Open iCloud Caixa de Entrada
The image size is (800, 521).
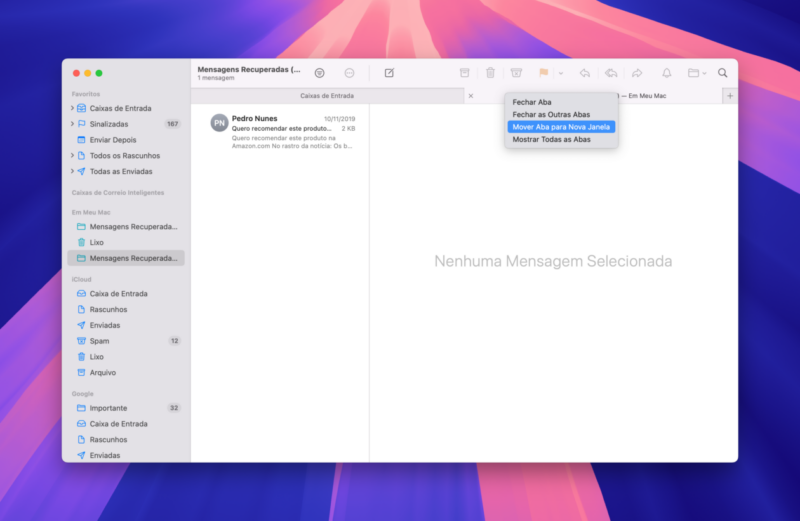click(x=126, y=293)
